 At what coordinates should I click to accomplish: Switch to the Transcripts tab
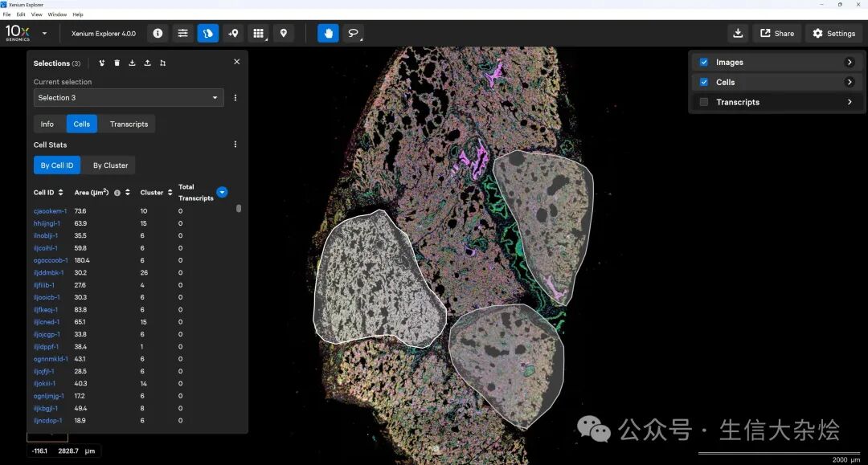click(x=129, y=124)
